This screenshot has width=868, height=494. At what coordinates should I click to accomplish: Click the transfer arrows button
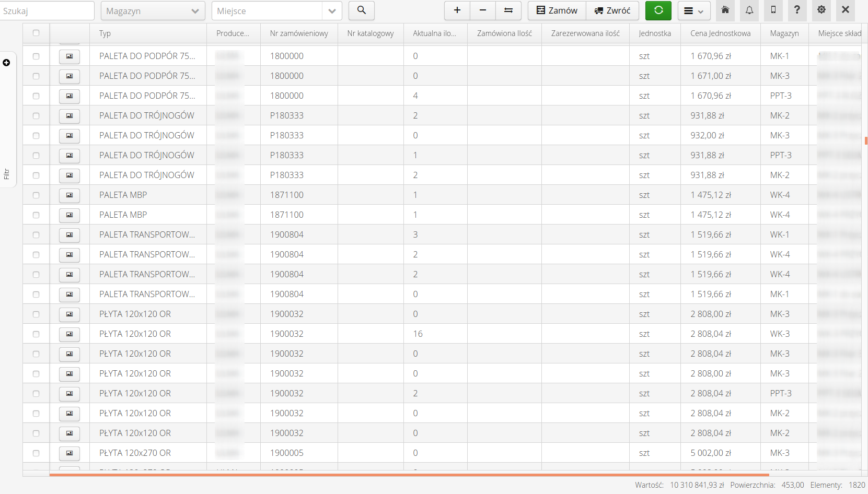[x=508, y=10]
